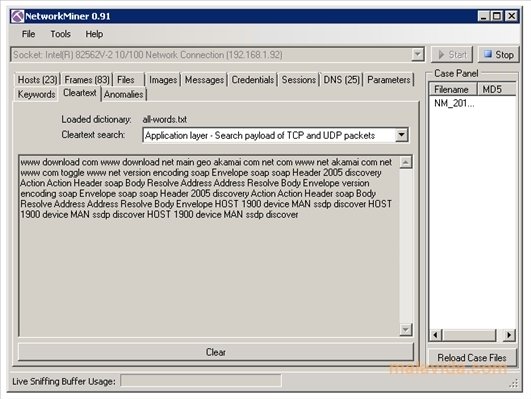Expand the network adapter socket dropdown
531x399 pixels.
418,55
